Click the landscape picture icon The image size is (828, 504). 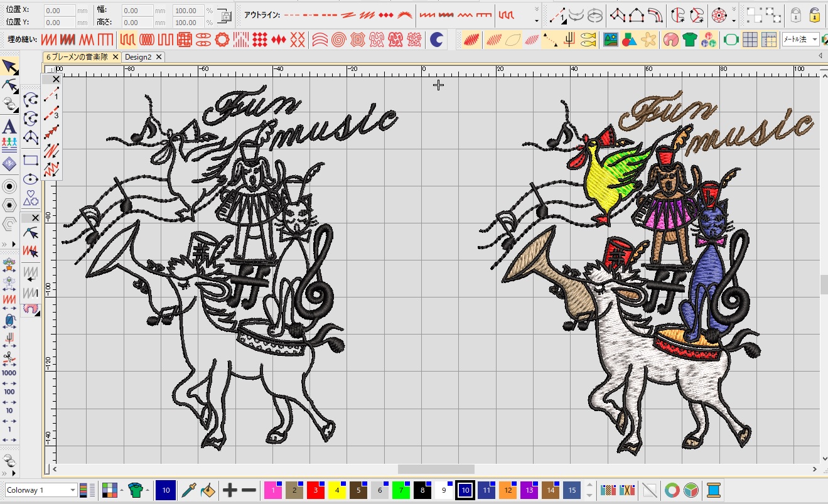tap(610, 40)
